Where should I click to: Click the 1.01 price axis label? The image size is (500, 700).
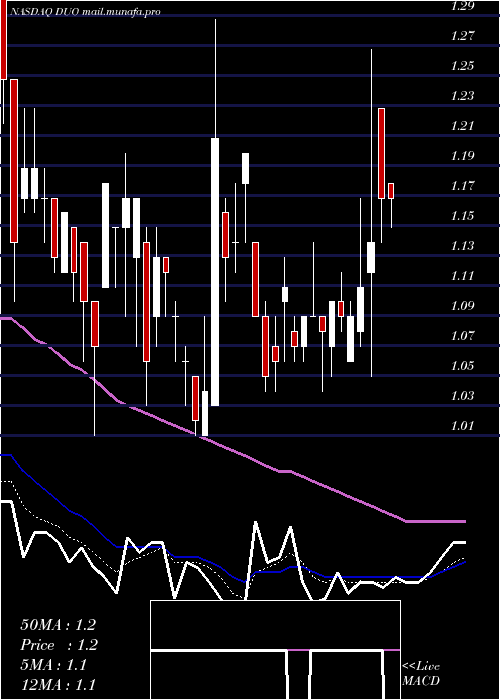[462, 425]
